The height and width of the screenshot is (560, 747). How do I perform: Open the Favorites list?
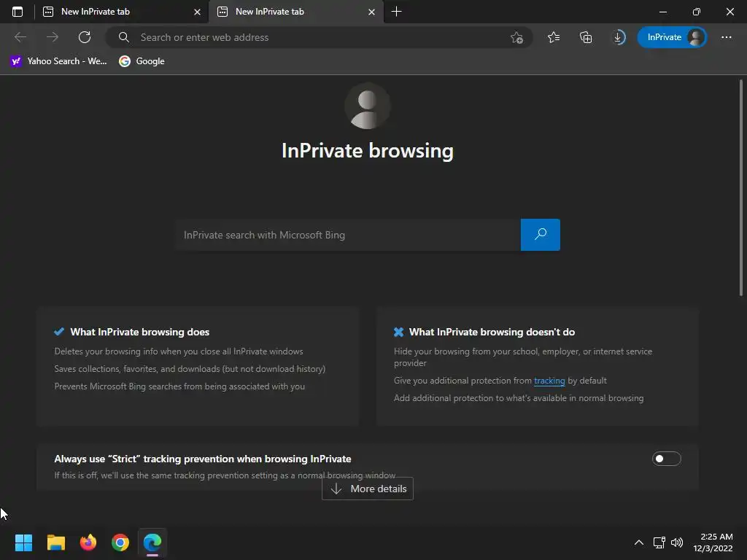[x=554, y=37]
